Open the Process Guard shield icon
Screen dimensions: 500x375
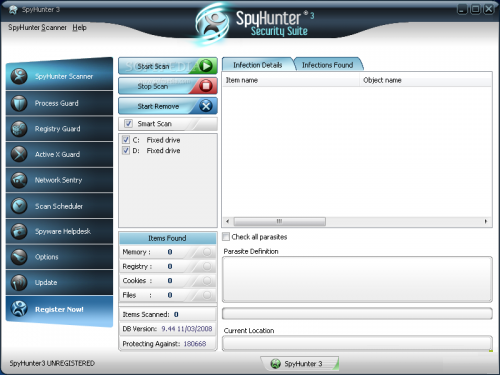tap(19, 103)
